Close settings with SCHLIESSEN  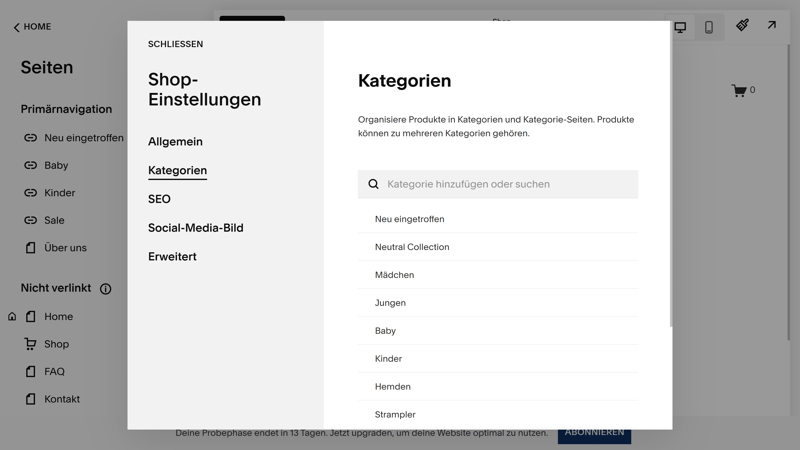pyautogui.click(x=175, y=44)
